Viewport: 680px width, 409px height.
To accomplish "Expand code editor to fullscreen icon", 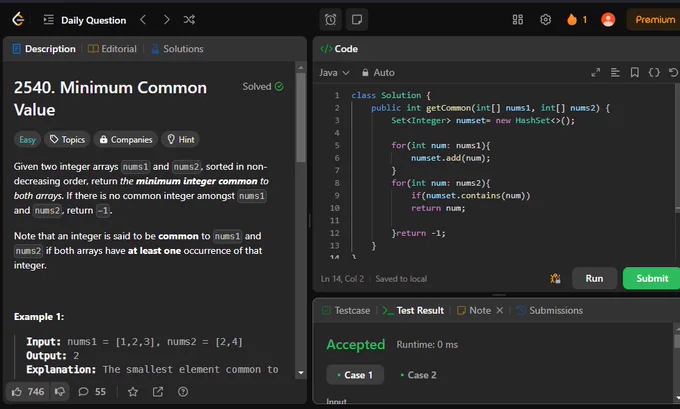I will 595,72.
